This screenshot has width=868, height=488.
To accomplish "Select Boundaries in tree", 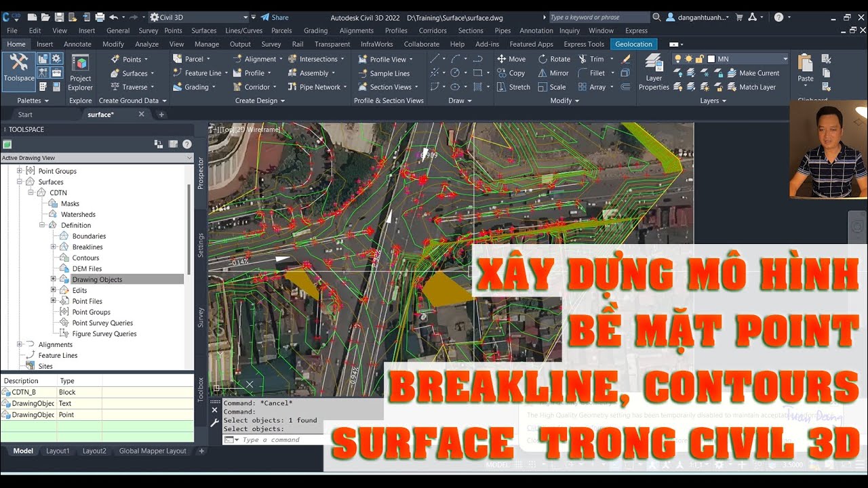I will [x=89, y=236].
